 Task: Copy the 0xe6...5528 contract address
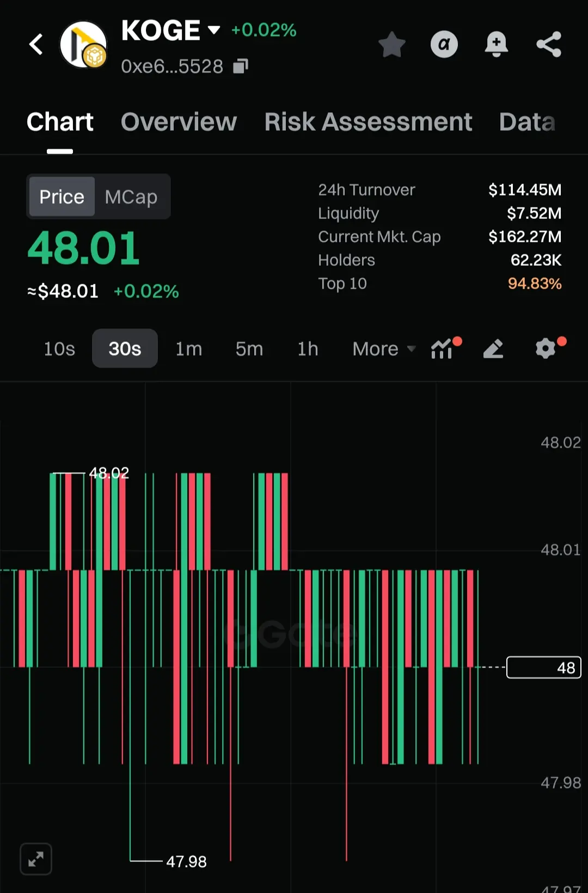(x=240, y=66)
